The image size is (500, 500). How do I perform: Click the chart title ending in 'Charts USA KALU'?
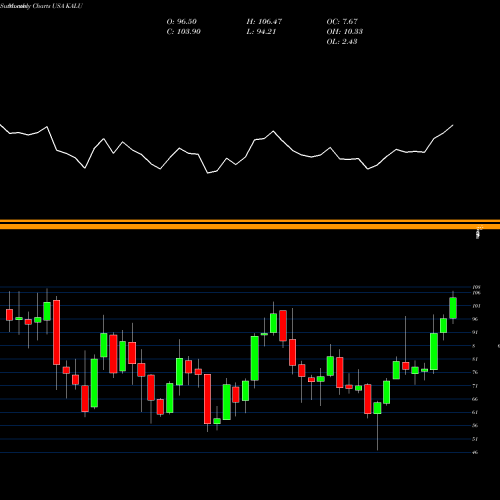[x=41, y=6]
